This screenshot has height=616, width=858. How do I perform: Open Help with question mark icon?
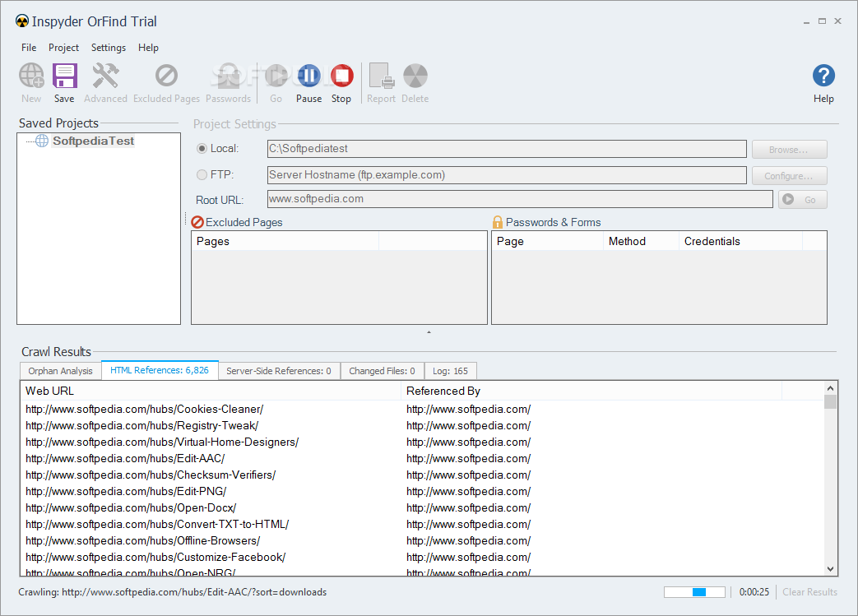point(823,76)
